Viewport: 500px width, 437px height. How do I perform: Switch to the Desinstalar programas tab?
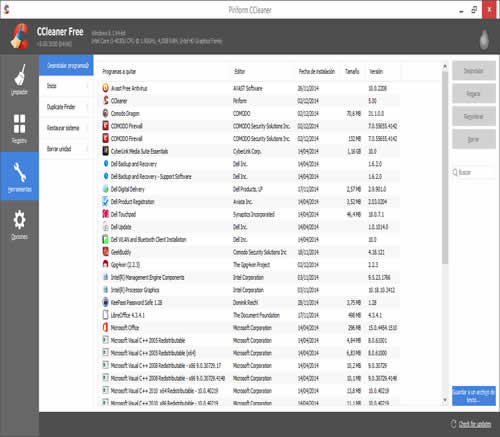click(x=66, y=65)
